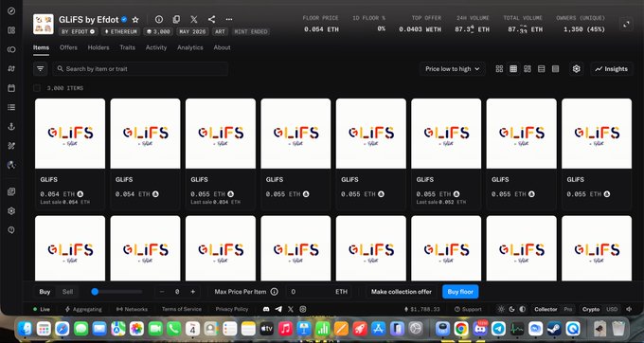Open the X (Twitter) link in header
644x343 pixels.
(194, 19)
